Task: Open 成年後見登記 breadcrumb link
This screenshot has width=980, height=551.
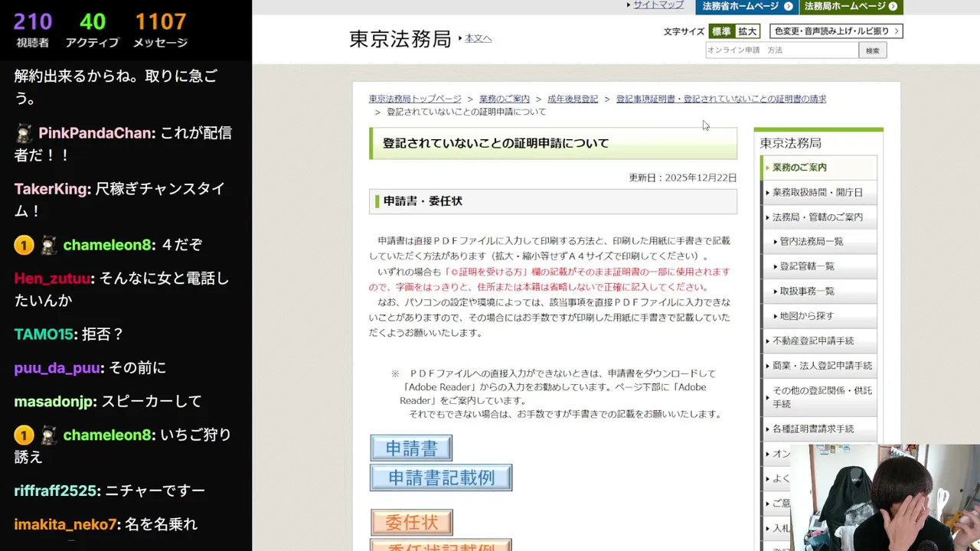Action: click(573, 99)
